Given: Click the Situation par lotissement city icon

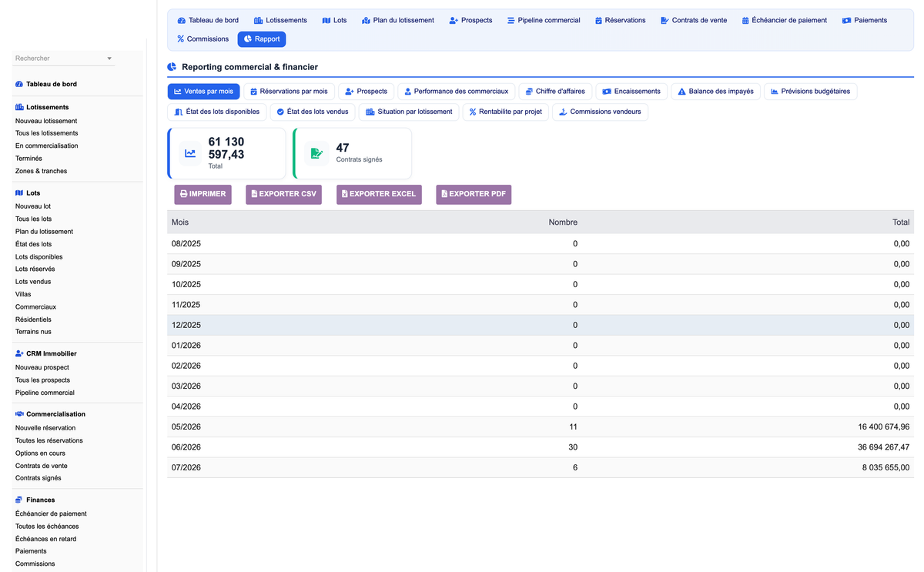Looking at the screenshot, I should click(x=370, y=112).
